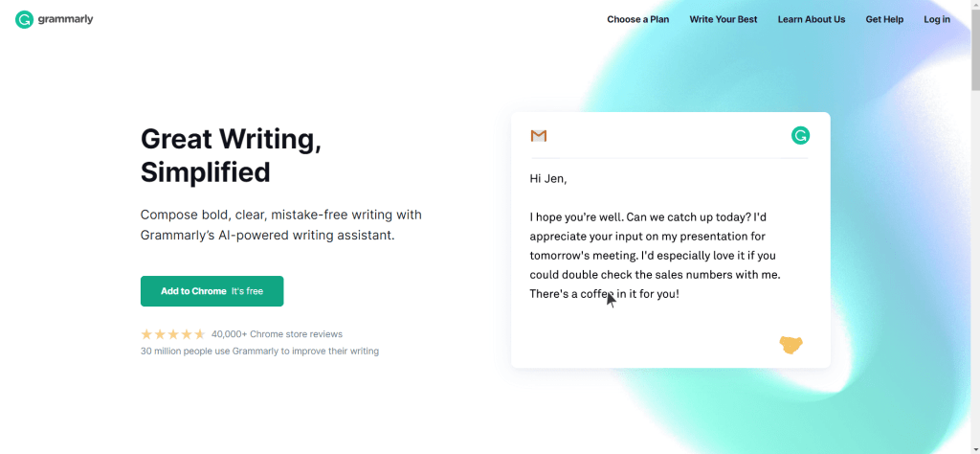Open the Get Help menu
The width and height of the screenshot is (980, 454).
point(884,19)
